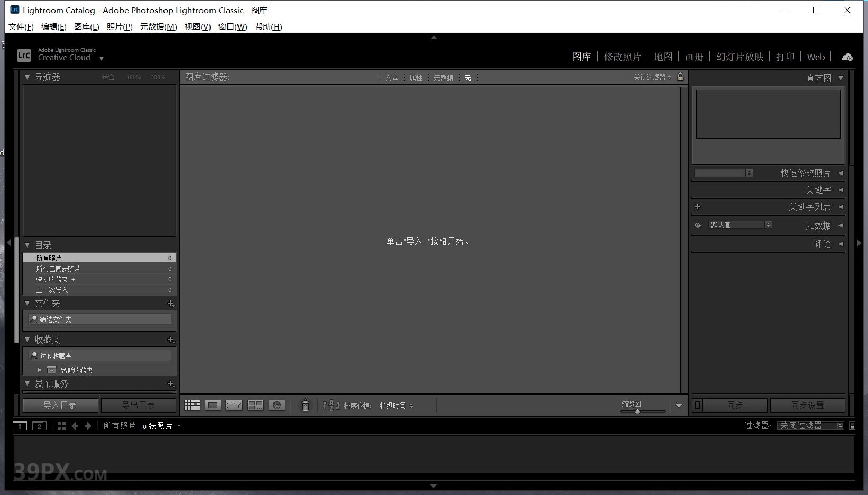Click the 导入目录 button
868x495 pixels.
(x=60, y=405)
